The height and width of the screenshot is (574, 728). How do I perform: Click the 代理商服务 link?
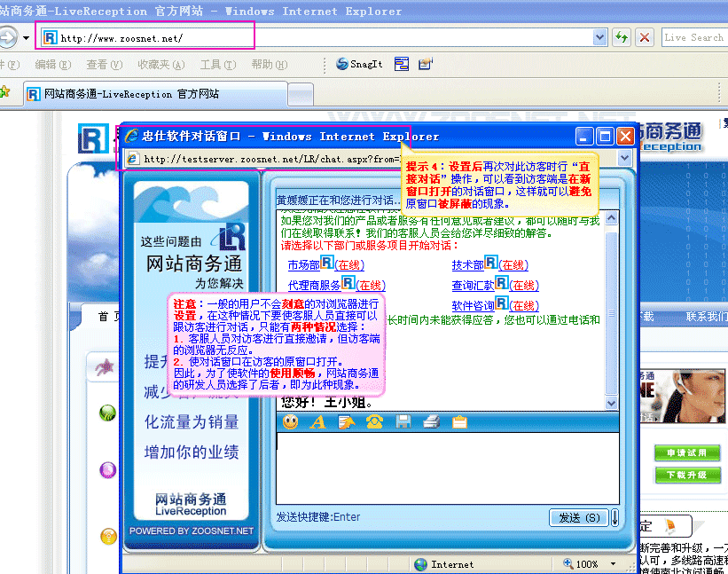pyautogui.click(x=313, y=285)
